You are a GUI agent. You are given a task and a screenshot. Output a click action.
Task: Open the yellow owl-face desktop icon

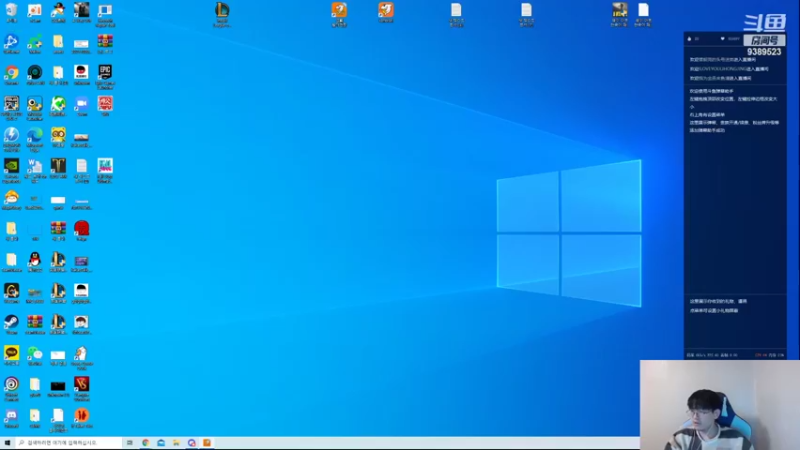(58, 137)
